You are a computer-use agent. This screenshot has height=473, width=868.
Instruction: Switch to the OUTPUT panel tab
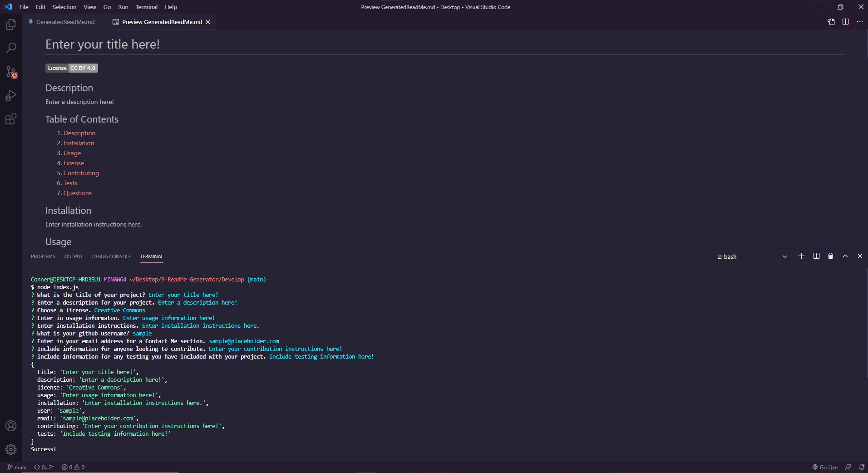point(74,256)
